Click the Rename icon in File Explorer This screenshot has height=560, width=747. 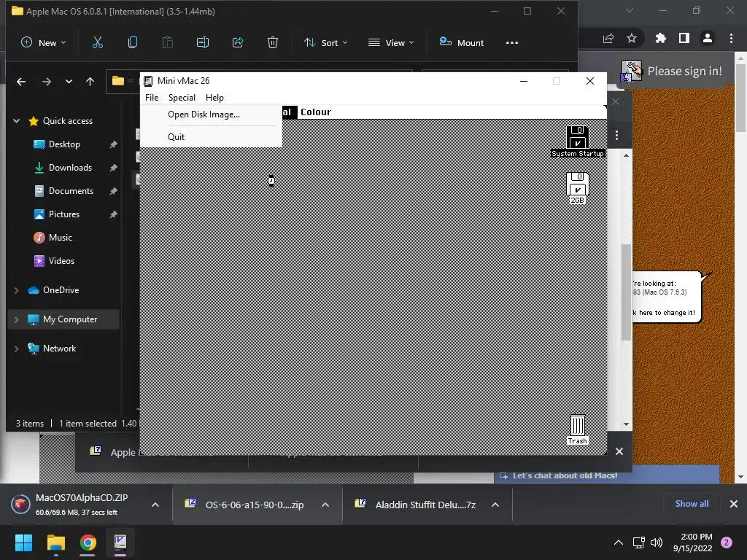pyautogui.click(x=203, y=42)
